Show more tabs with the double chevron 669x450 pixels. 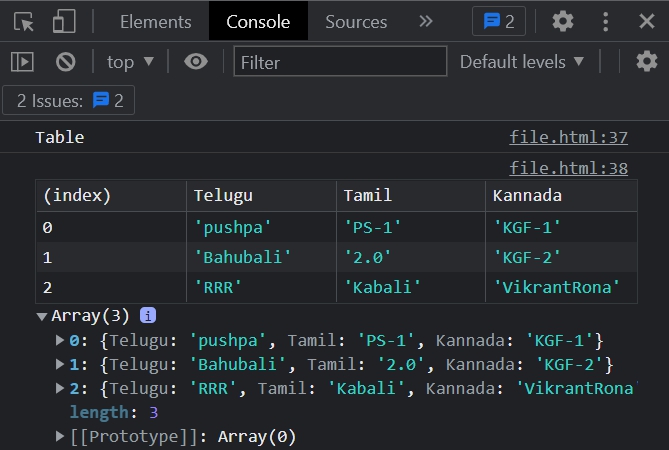tap(426, 21)
